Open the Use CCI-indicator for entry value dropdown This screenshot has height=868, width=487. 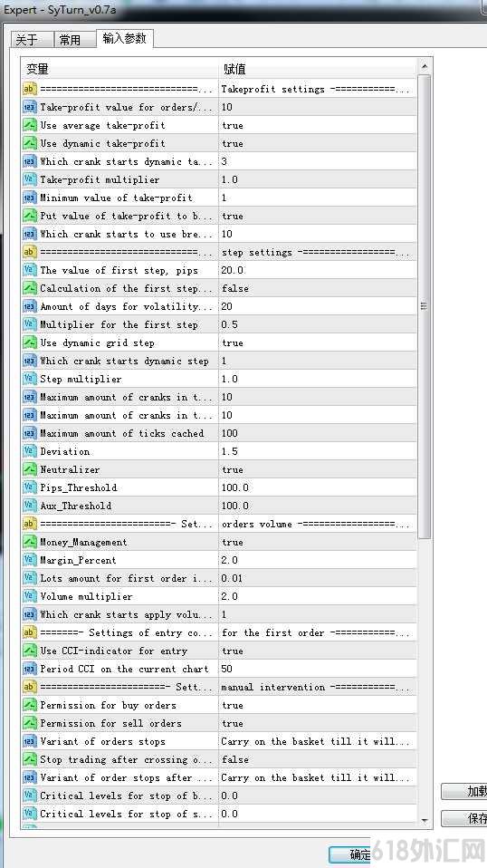(318, 651)
